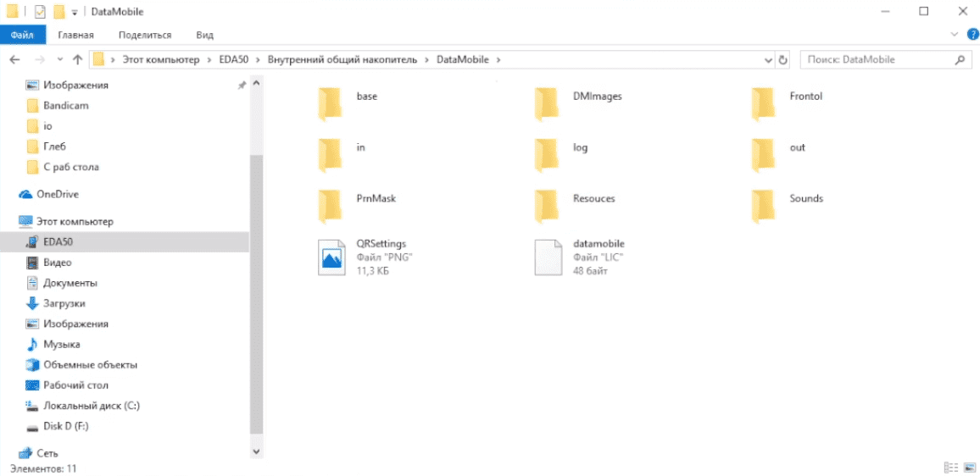
Task: Refresh the current folder view
Action: [783, 60]
